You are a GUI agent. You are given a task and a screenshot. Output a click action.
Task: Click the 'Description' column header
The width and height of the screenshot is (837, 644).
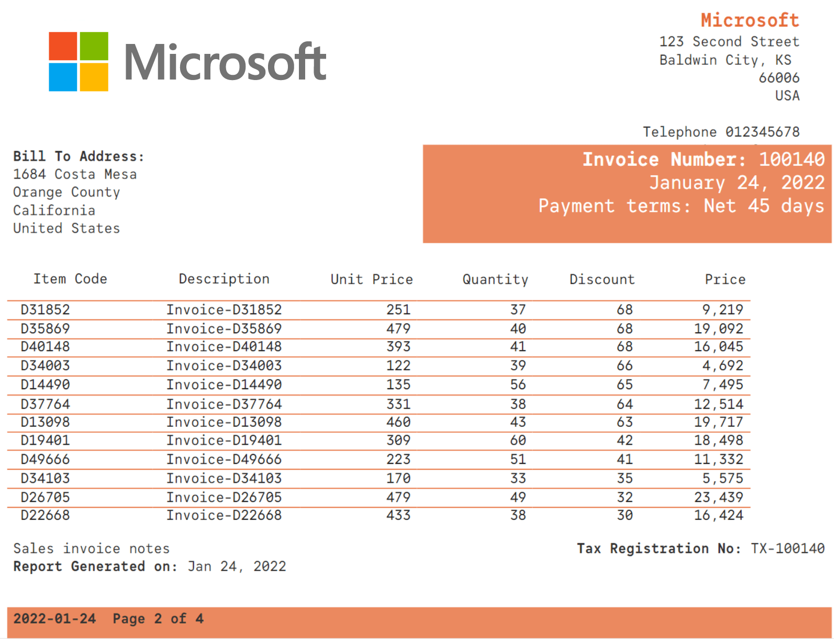224,279
